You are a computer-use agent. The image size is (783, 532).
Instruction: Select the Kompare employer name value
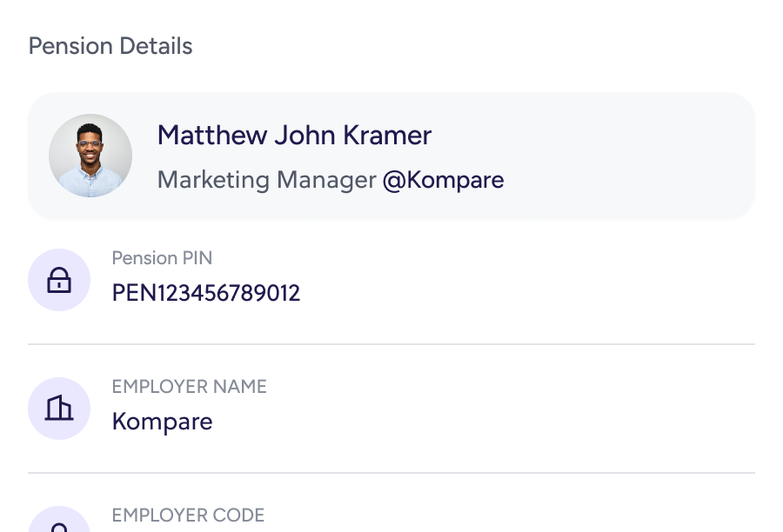point(163,422)
